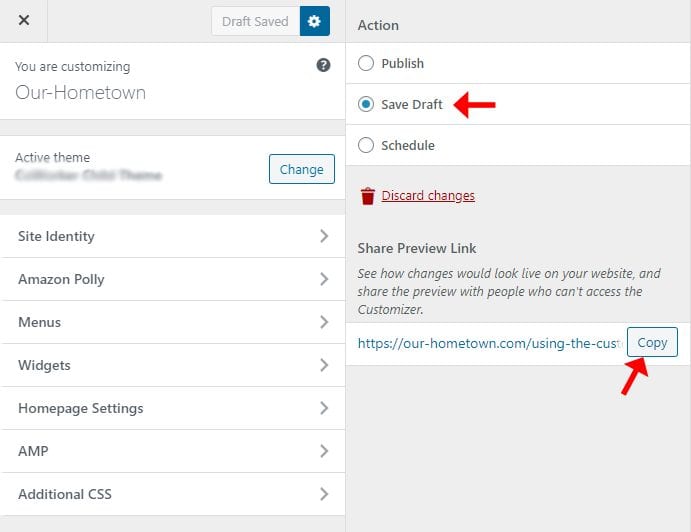Viewport: 691px width, 532px height.
Task: Click the Discard changes link
Action: [x=428, y=196]
